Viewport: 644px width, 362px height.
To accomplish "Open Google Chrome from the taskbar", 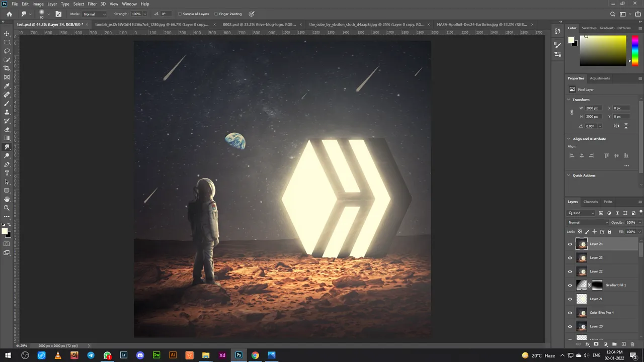I will point(255,355).
